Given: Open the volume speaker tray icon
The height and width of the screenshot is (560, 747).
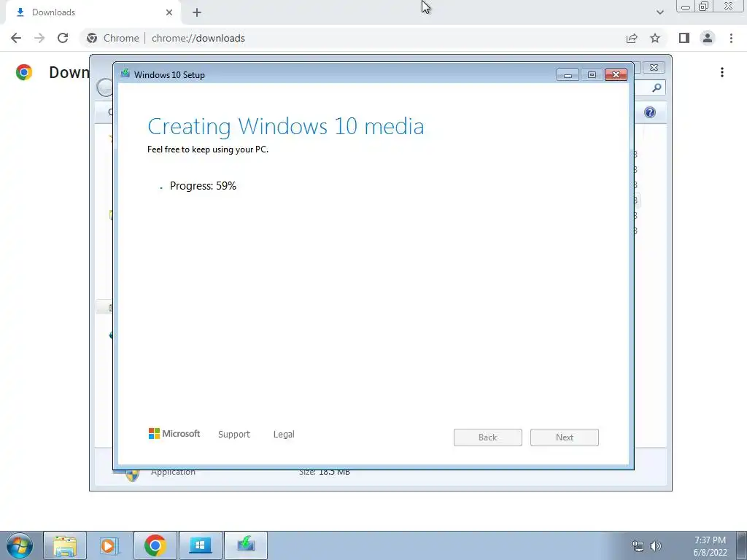Looking at the screenshot, I should click(656, 546).
